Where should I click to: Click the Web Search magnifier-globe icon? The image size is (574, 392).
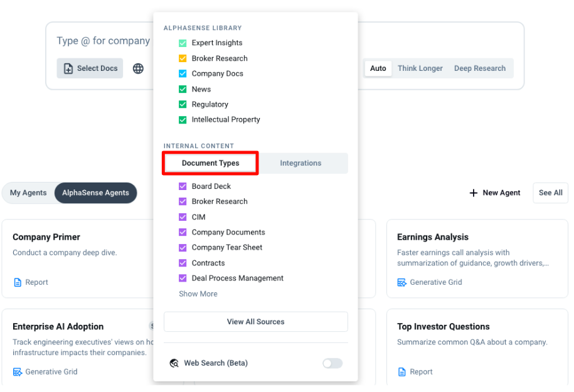click(x=174, y=363)
